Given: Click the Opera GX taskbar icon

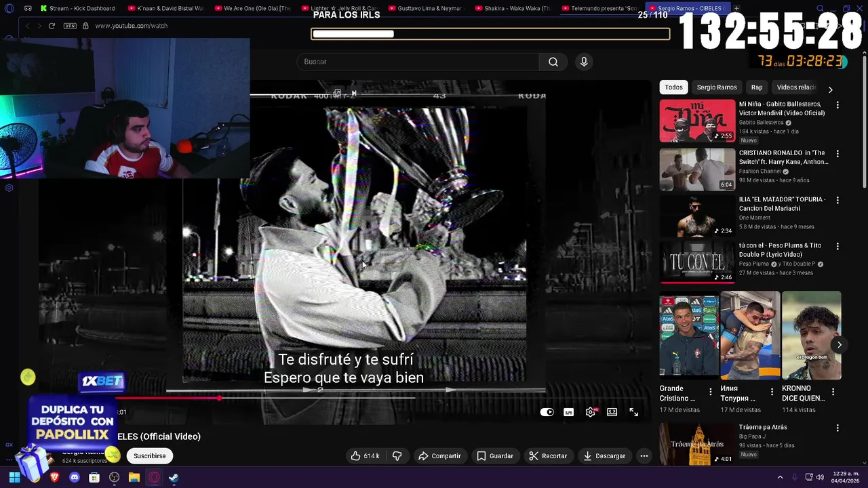Looking at the screenshot, I should point(154,477).
